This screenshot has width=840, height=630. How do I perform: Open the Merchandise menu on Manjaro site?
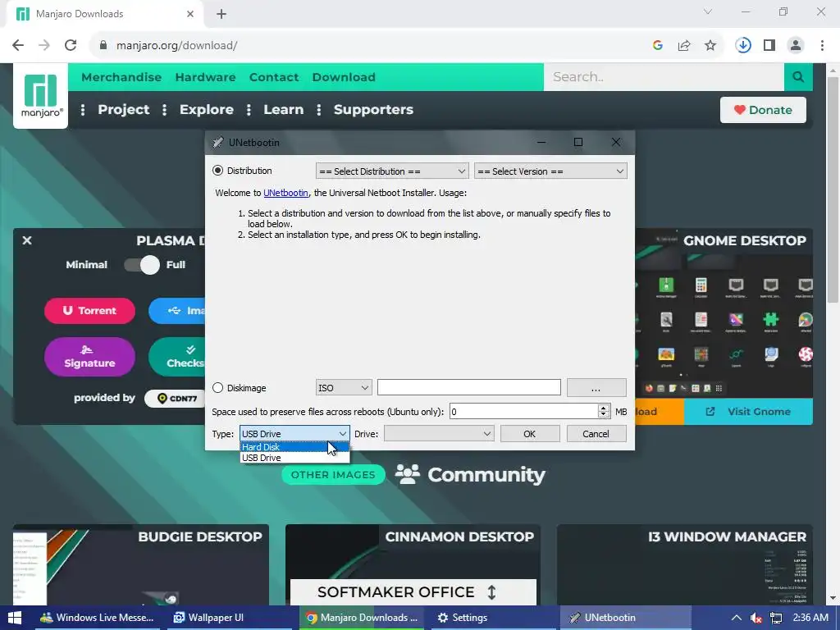pyautogui.click(x=121, y=77)
